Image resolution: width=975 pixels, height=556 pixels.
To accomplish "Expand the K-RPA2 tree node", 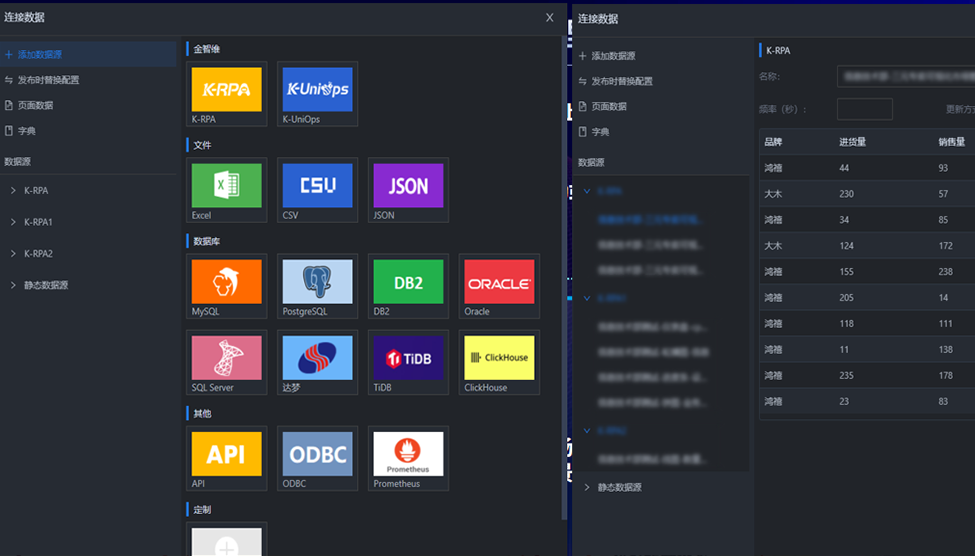I will tap(13, 254).
